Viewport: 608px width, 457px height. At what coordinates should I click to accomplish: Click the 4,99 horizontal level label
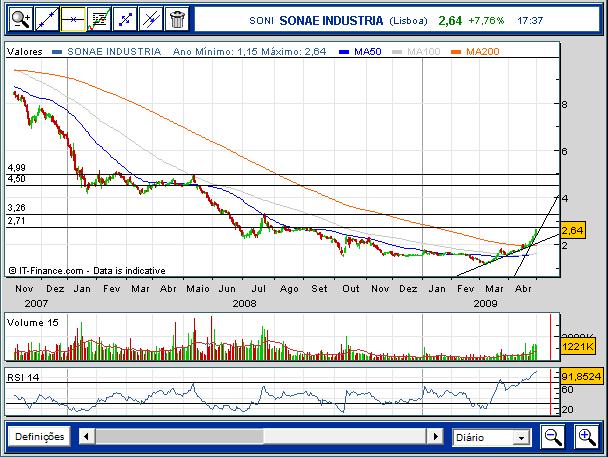[16, 167]
